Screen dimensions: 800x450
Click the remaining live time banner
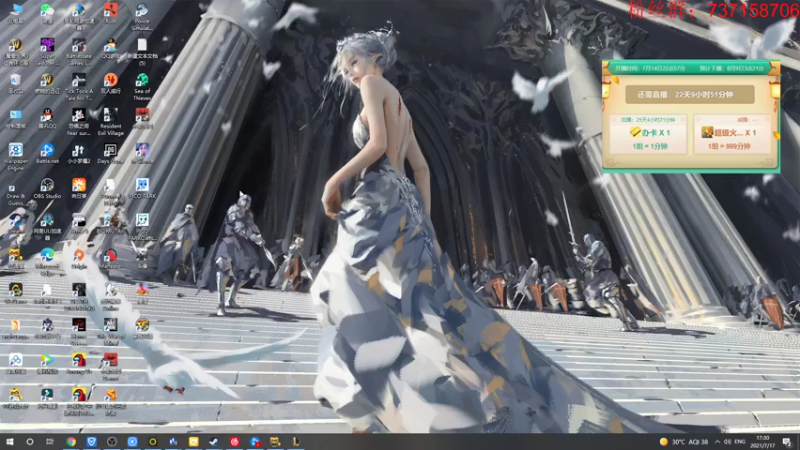[689, 94]
